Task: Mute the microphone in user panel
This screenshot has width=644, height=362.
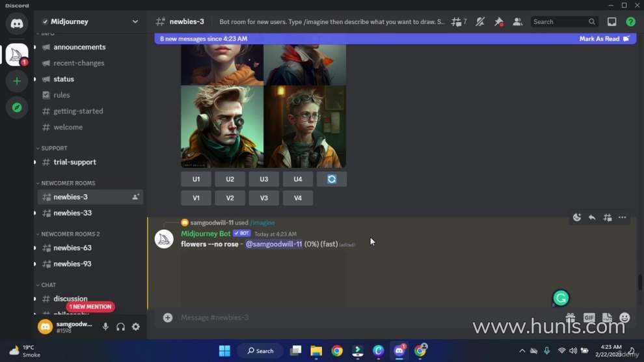Action: pos(105,327)
